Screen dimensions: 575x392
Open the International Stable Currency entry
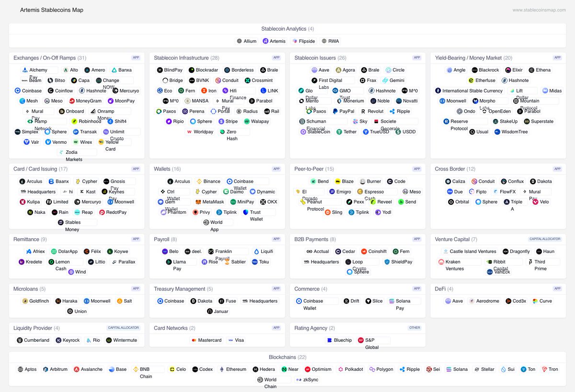click(469, 91)
